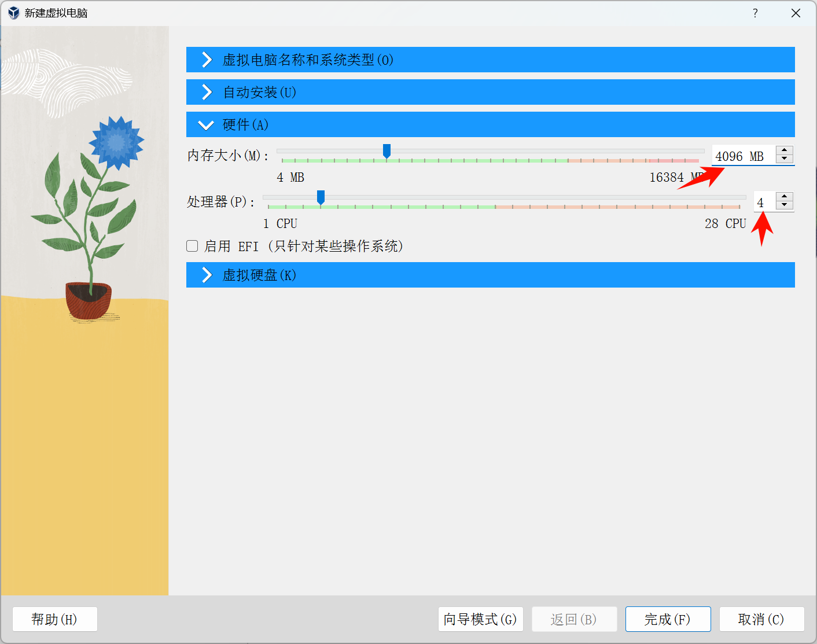Image resolution: width=817 pixels, height=644 pixels.
Task: Close the 新建虚拟电脑 dialog
Action: click(796, 13)
